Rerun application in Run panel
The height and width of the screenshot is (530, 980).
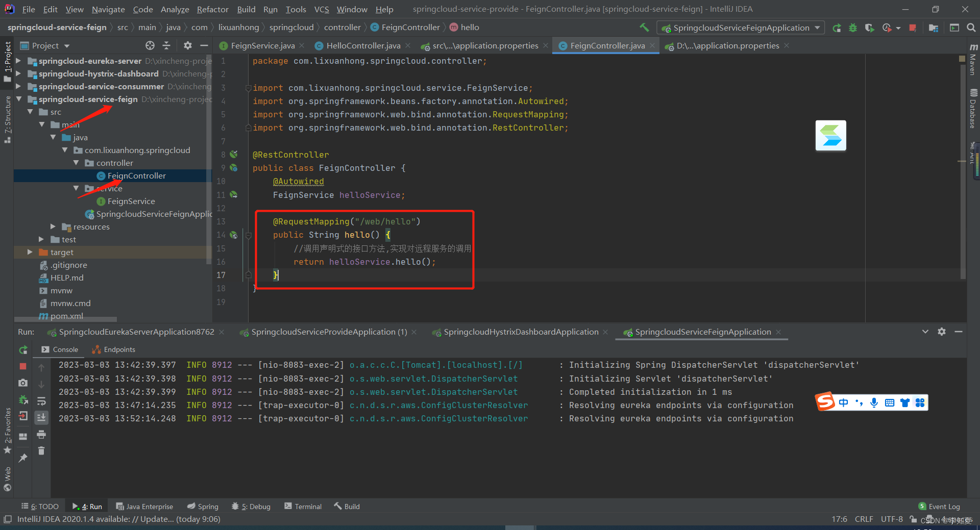pyautogui.click(x=23, y=350)
